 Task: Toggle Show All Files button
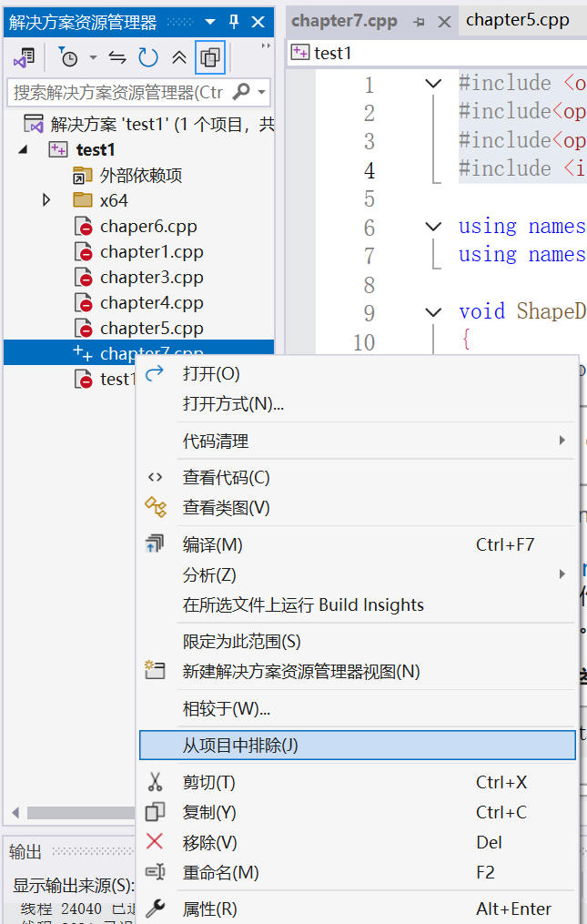tap(210, 57)
